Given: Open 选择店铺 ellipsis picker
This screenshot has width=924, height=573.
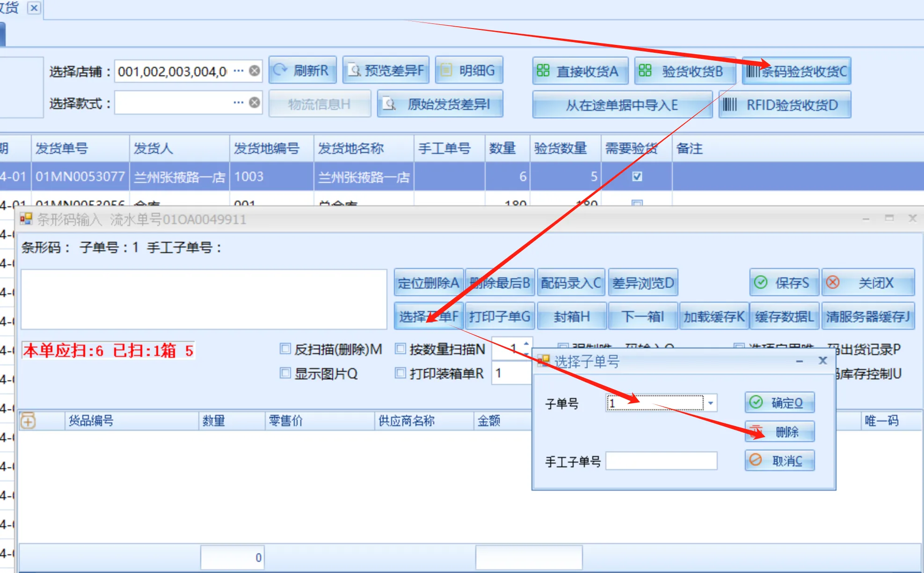Looking at the screenshot, I should point(239,71).
